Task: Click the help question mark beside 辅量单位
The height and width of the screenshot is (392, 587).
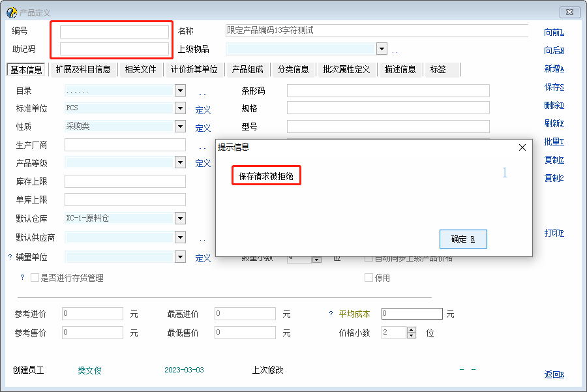Action: tap(10, 258)
